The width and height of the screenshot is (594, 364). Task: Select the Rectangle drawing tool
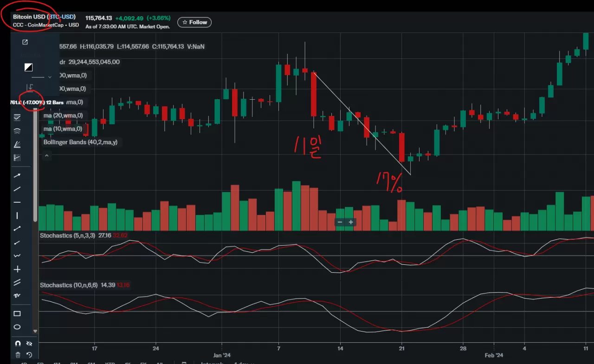[17, 313]
